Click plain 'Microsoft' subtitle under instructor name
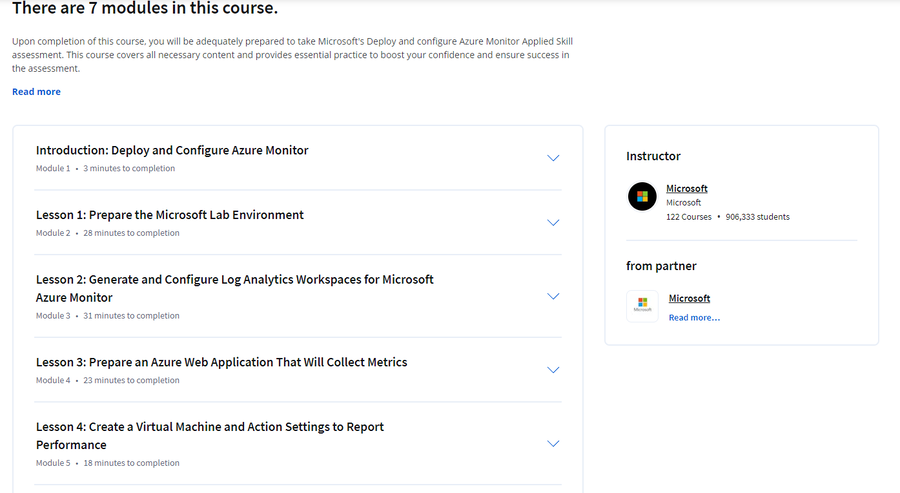This screenshot has width=900, height=493. (684, 203)
